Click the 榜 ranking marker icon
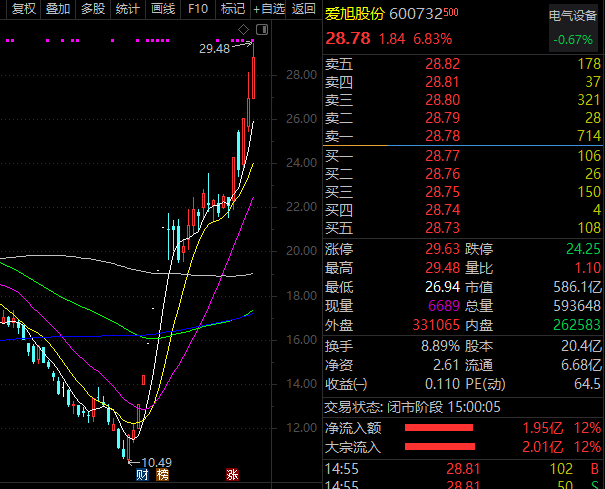 162,475
